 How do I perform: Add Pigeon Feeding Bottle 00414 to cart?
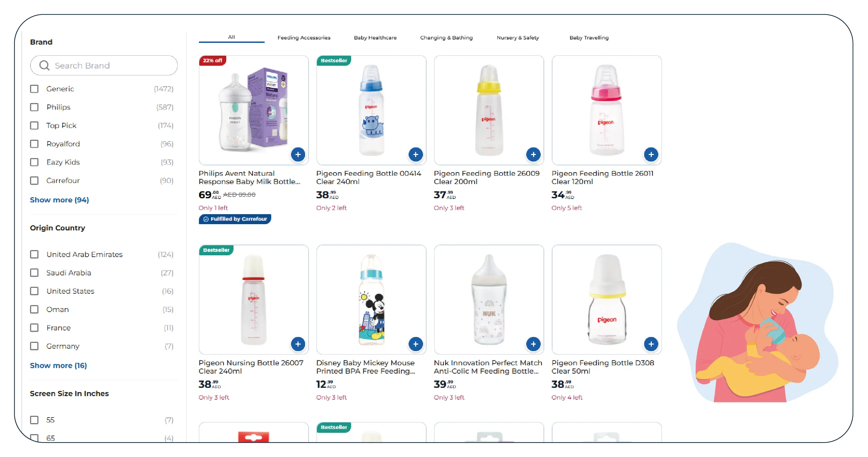click(x=415, y=155)
